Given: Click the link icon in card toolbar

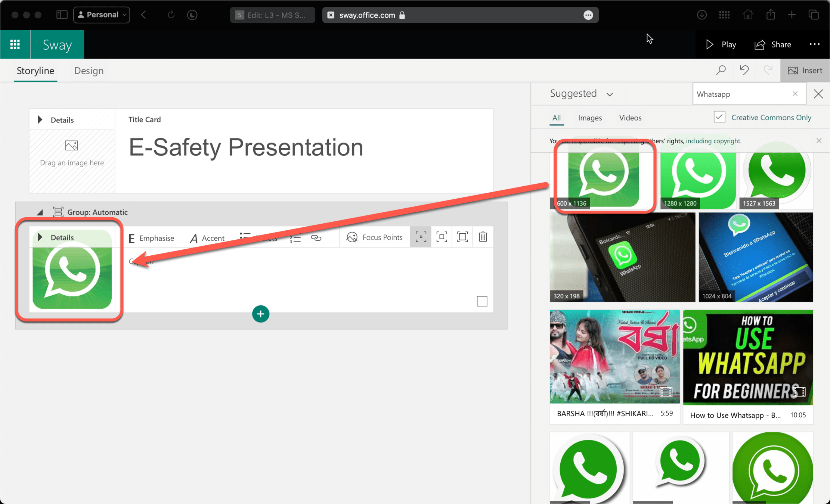Looking at the screenshot, I should pos(316,238).
